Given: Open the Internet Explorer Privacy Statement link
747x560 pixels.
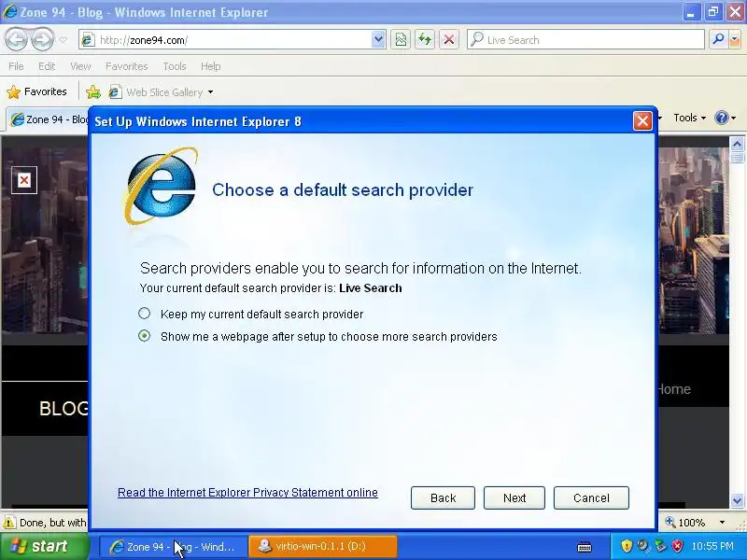Looking at the screenshot, I should coord(247,493).
